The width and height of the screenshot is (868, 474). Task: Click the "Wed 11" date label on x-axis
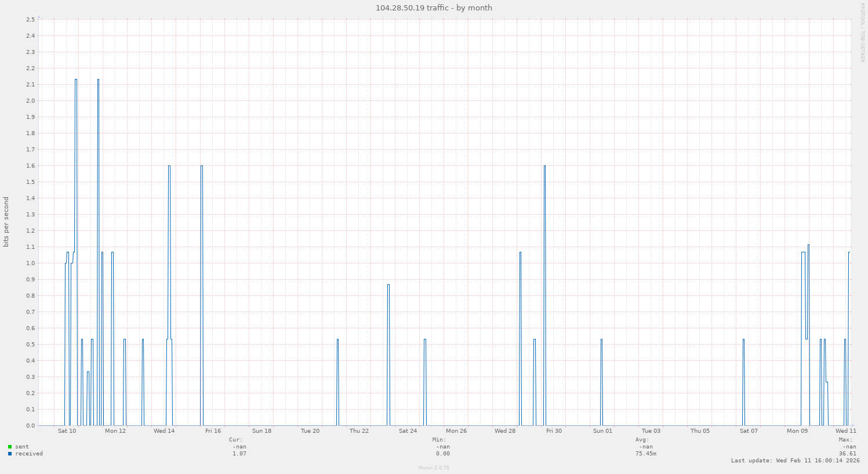pyautogui.click(x=845, y=430)
